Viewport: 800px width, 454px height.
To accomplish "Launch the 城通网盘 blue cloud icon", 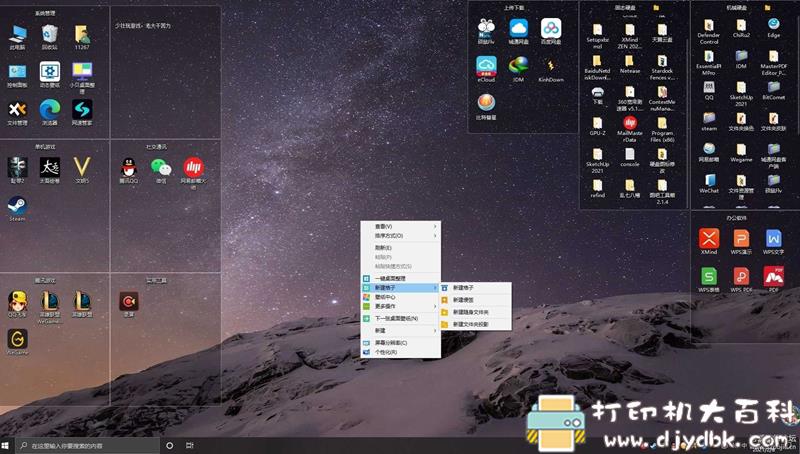I will pos(518,31).
